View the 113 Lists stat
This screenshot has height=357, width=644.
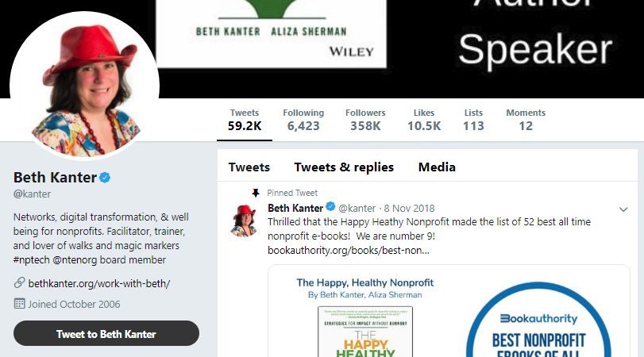pyautogui.click(x=473, y=120)
